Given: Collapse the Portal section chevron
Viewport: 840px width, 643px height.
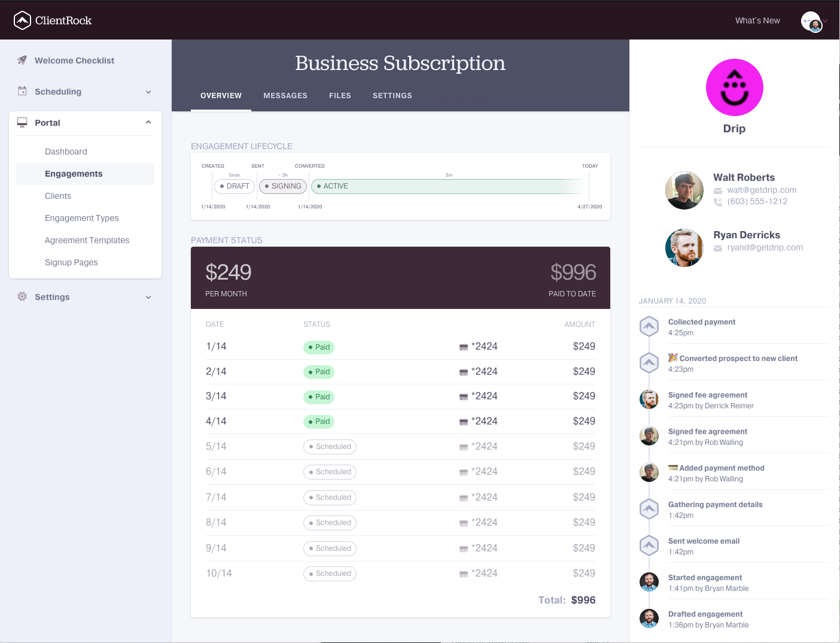Looking at the screenshot, I should [148, 123].
